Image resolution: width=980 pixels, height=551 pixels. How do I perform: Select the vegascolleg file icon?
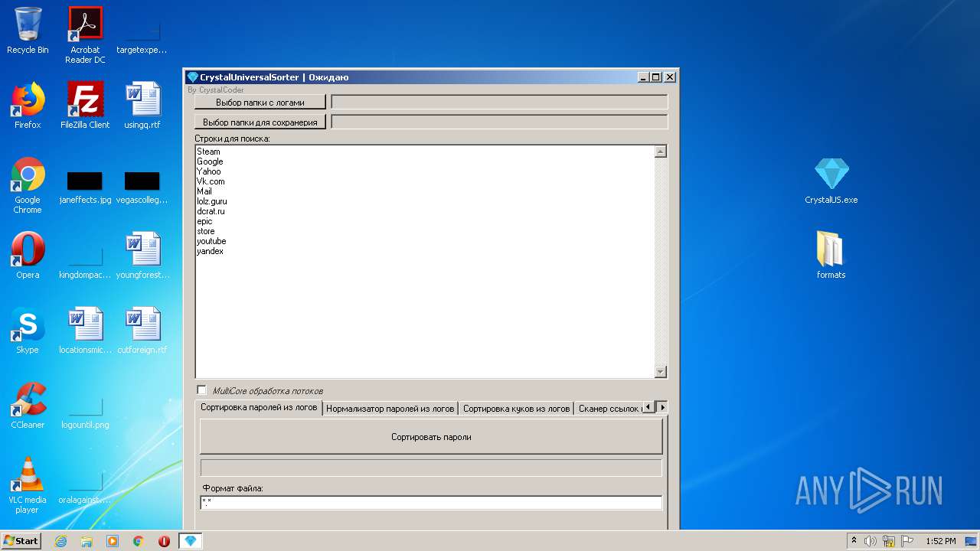click(142, 188)
